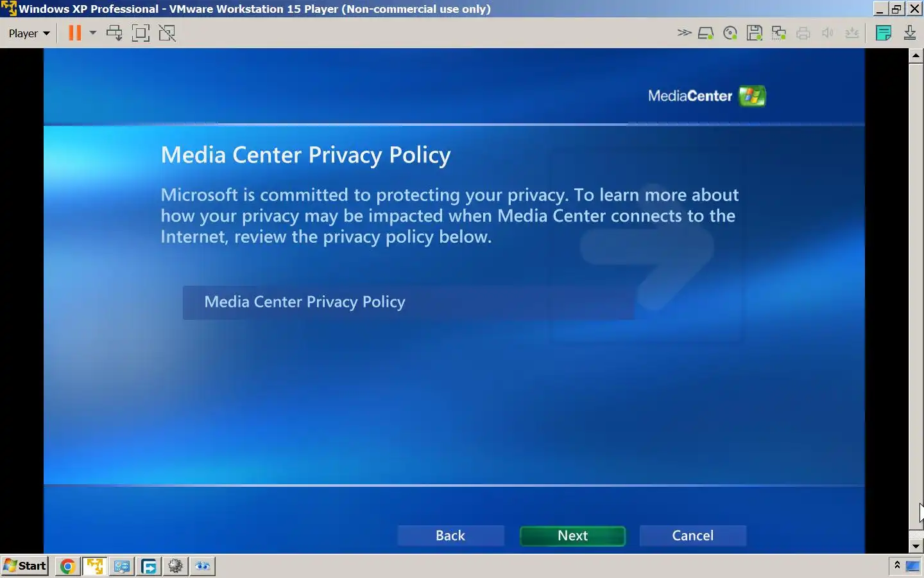Expand the power options arrow beside the pause icon

coord(93,33)
